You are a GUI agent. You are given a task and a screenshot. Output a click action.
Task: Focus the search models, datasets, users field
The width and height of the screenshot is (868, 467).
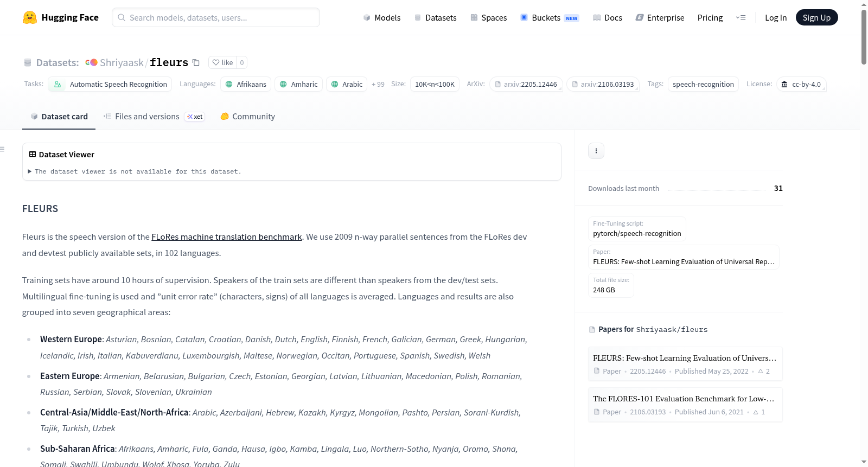point(216,17)
